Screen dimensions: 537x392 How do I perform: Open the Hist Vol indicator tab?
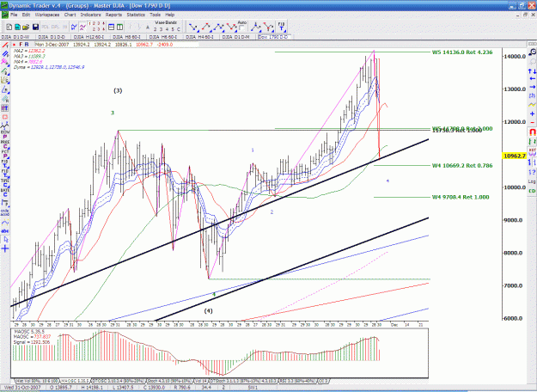pyautogui.click(x=37, y=381)
